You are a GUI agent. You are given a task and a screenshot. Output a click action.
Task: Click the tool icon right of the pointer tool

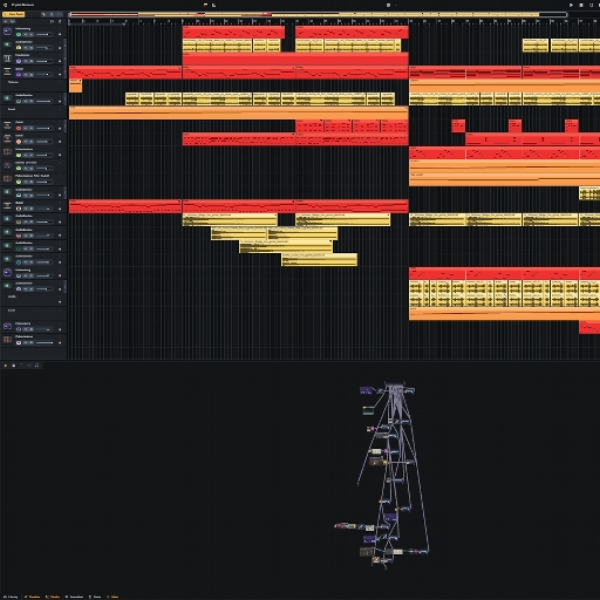pyautogui.click(x=52, y=14)
